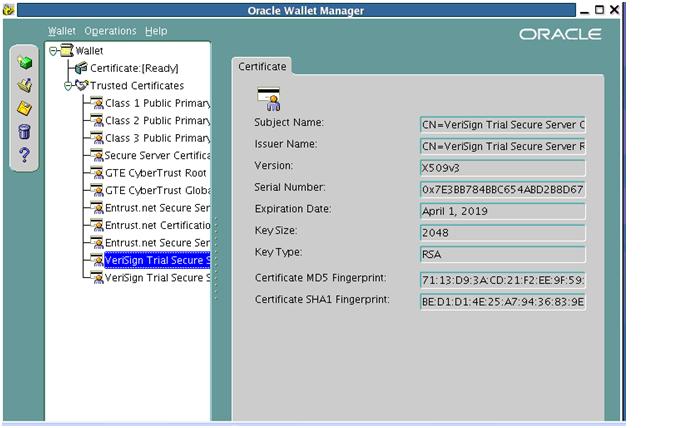684x428 pixels.
Task: Click the Delete Wallet trash icon
Action: [x=25, y=131]
